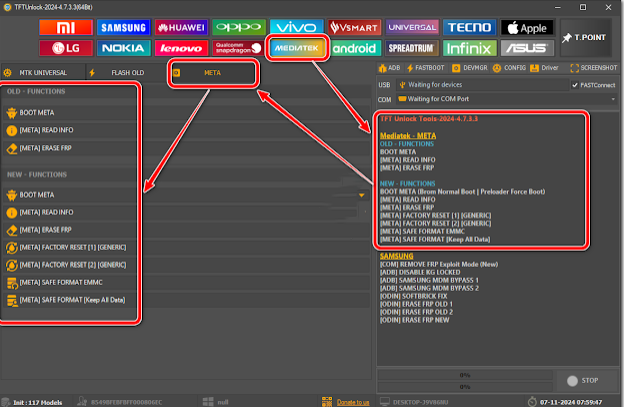This screenshot has height=407, width=624.
Task: Open the Huawei brand section
Action: (x=181, y=27)
